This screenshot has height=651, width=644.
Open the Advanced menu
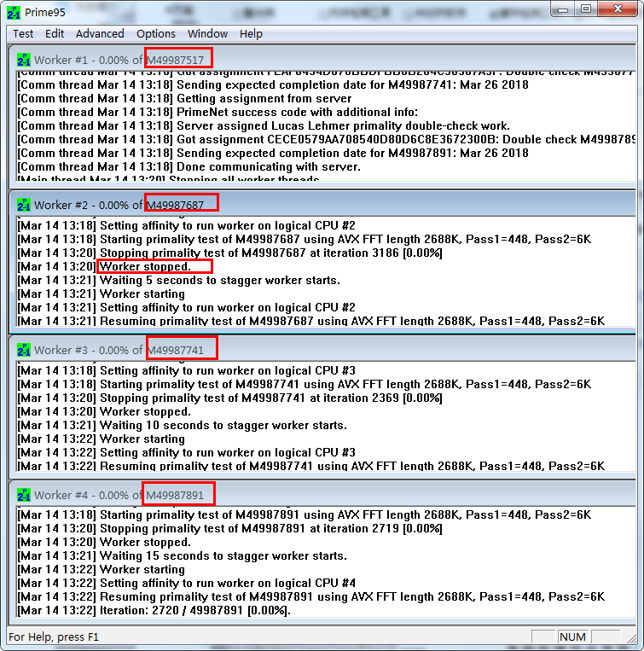pos(100,33)
